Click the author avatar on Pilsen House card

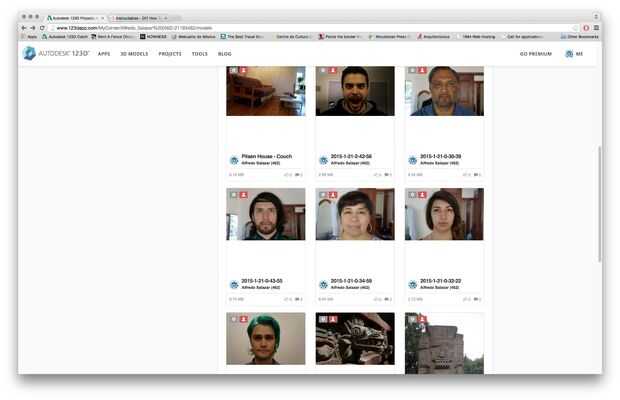click(x=234, y=160)
